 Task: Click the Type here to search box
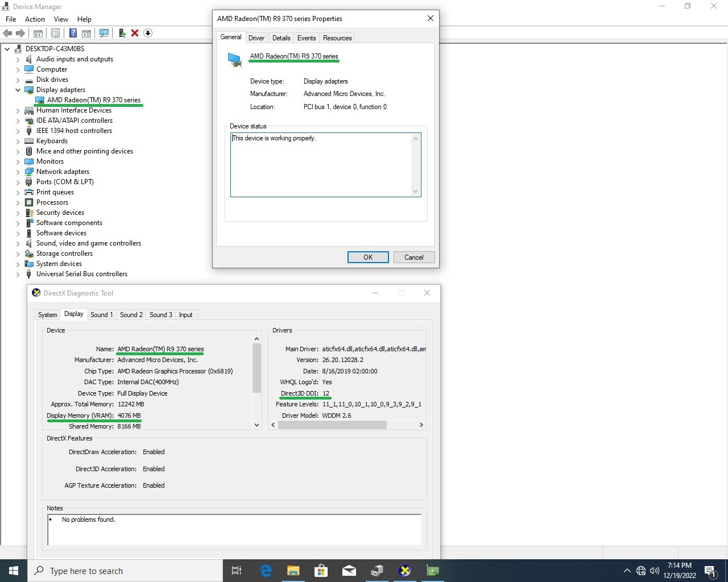coord(125,571)
